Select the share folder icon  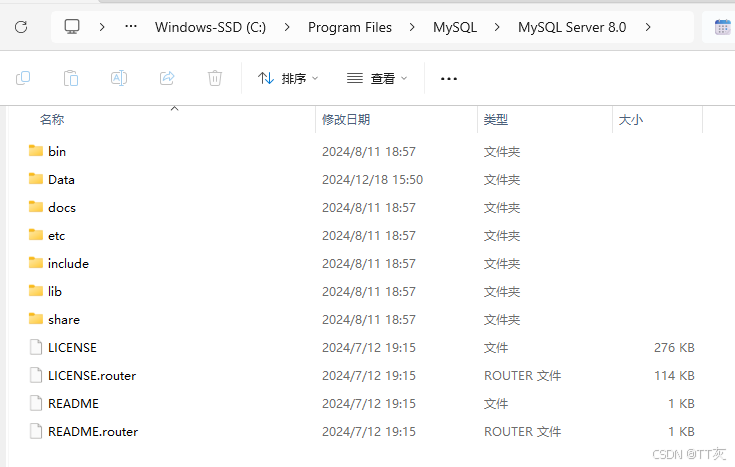click(x=36, y=319)
